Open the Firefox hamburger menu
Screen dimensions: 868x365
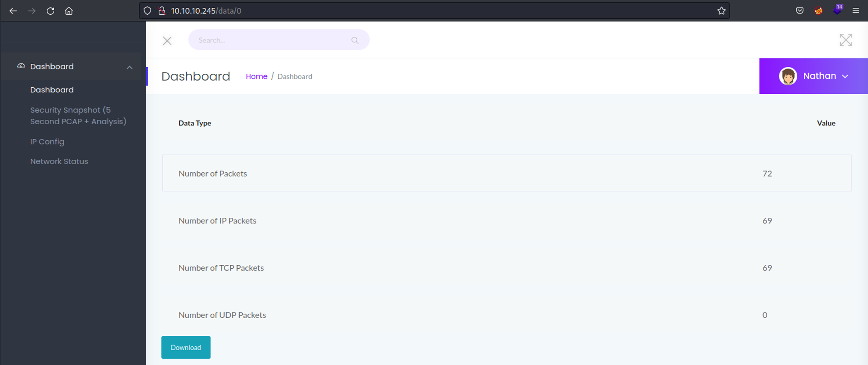click(855, 11)
